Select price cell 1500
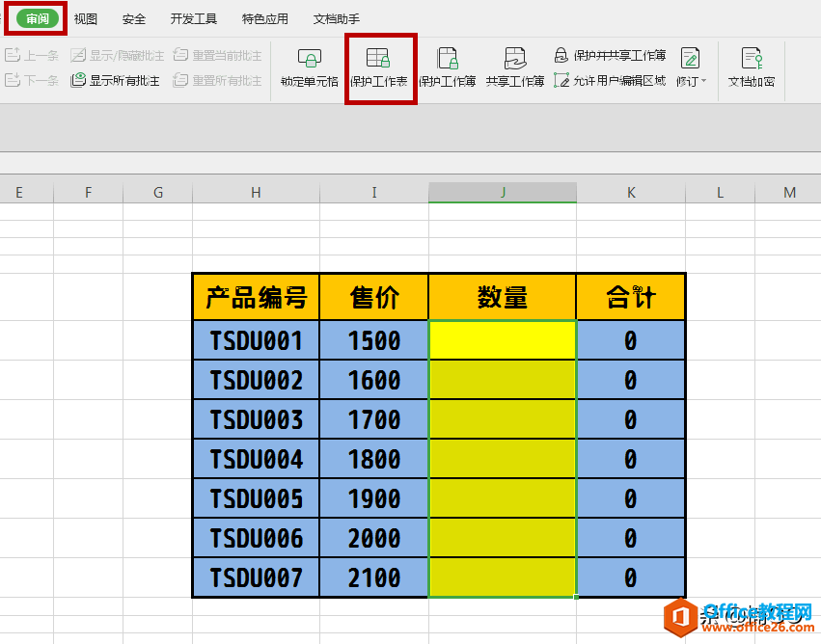 pyautogui.click(x=374, y=340)
